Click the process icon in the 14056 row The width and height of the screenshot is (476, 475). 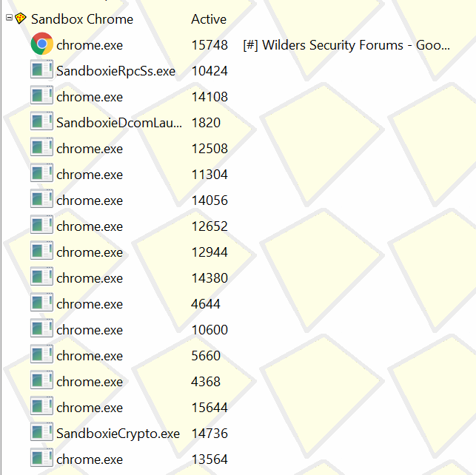pyautogui.click(x=42, y=199)
